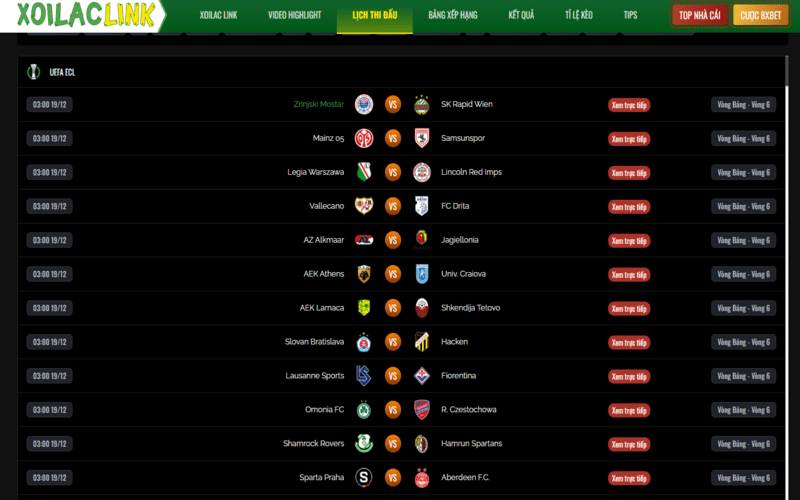Click the Aberdeen F.C. club crest

(x=421, y=478)
